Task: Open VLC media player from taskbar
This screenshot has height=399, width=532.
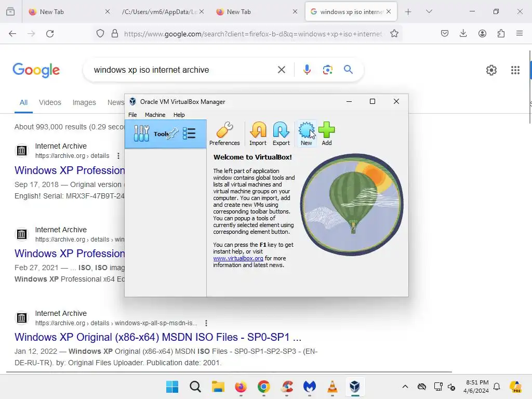Action: [x=332, y=387]
